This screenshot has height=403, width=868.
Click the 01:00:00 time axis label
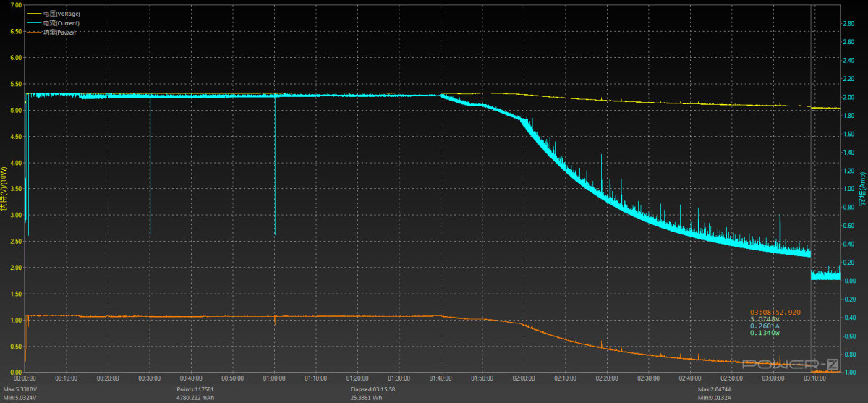coord(274,378)
